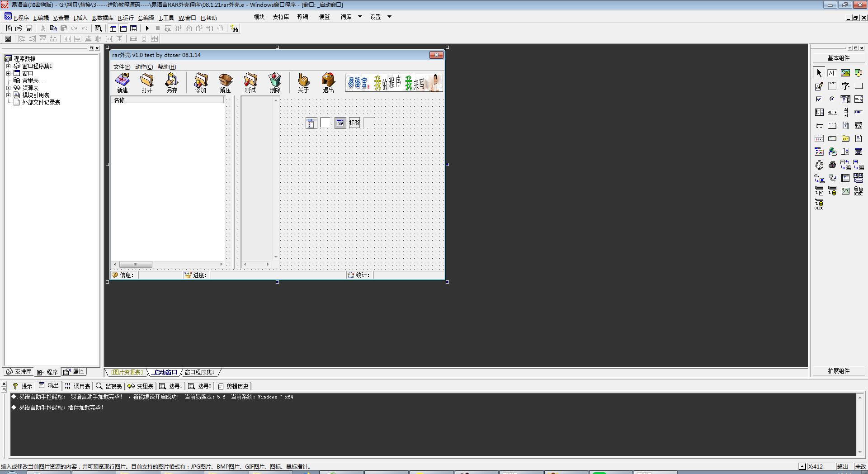
Task: Select the directory box DIR component icon
Action: click(845, 138)
